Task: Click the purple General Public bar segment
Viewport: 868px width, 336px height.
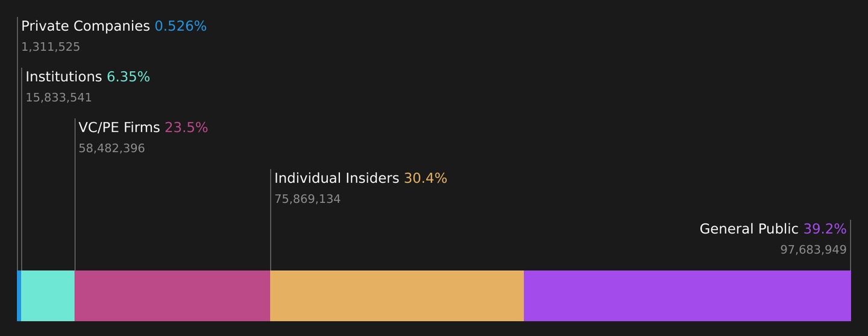Action: [687, 296]
